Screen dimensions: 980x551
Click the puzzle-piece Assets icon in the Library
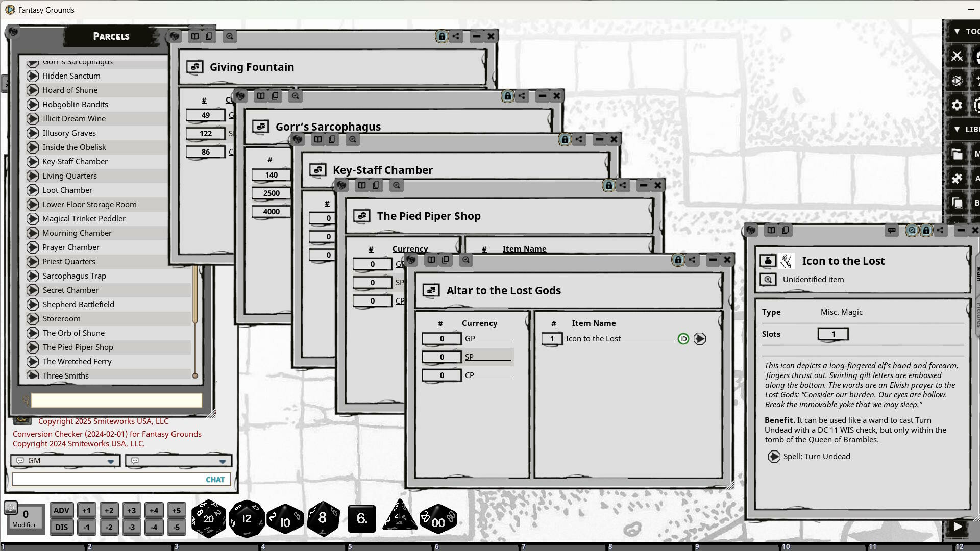tap(956, 179)
